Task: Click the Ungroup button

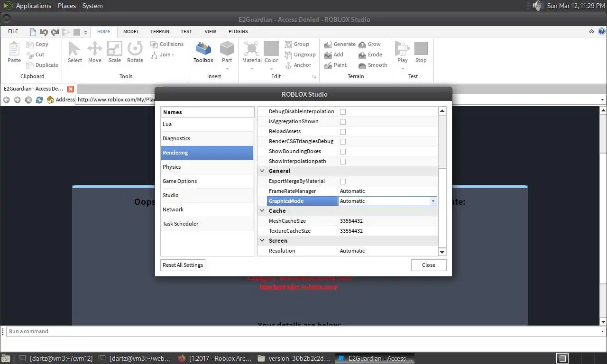Action: coord(300,55)
